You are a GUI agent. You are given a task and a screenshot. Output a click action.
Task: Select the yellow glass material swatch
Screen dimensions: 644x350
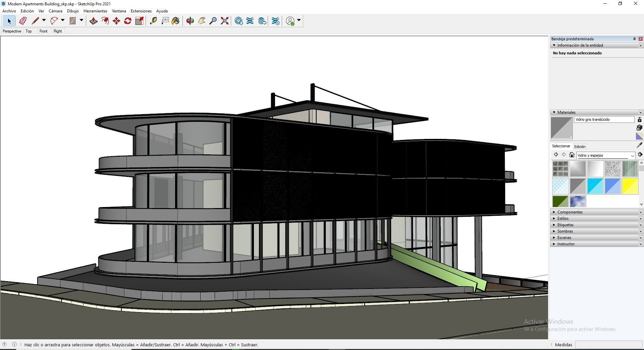[630, 186]
